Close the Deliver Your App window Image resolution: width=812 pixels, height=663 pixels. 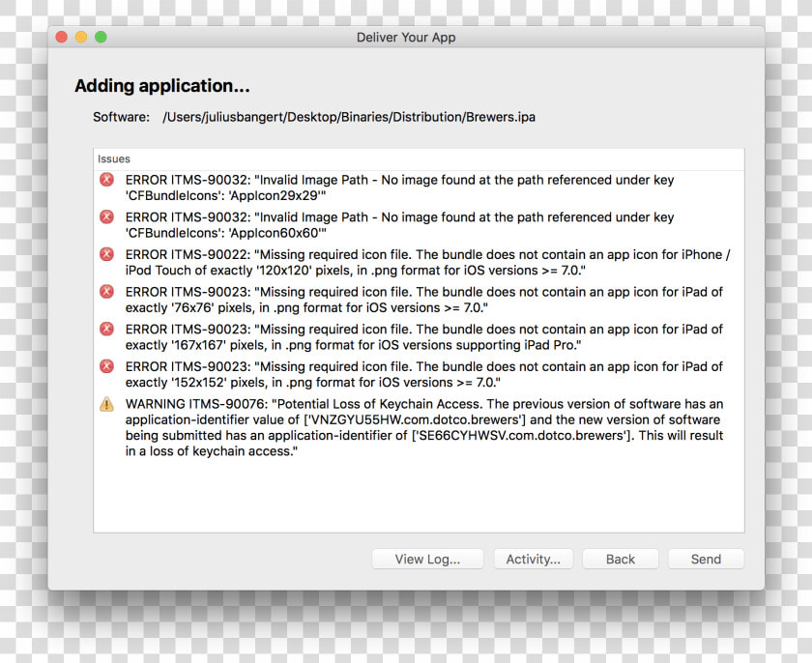62,37
